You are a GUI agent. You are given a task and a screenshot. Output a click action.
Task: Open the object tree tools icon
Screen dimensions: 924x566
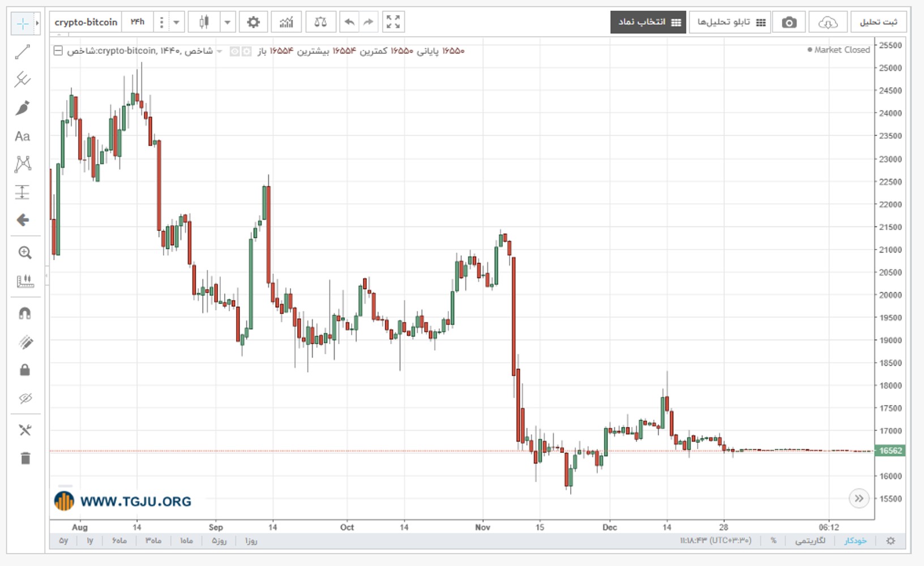pos(25,430)
